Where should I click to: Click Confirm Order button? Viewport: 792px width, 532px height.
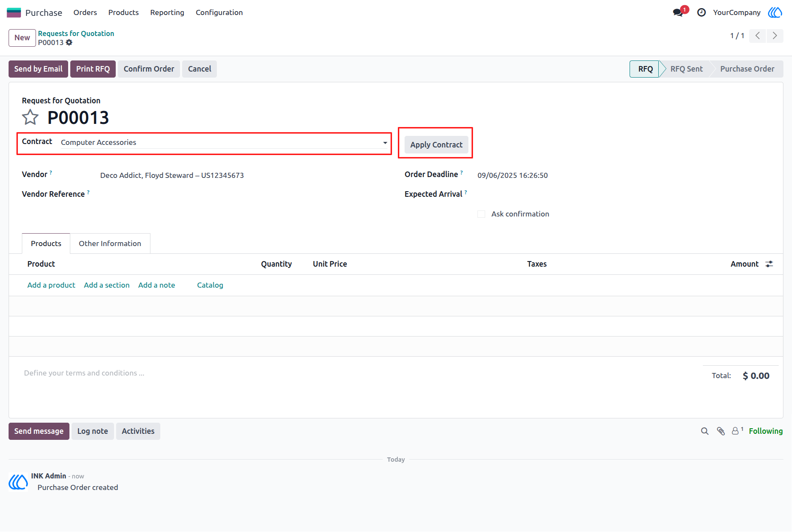pyautogui.click(x=149, y=69)
